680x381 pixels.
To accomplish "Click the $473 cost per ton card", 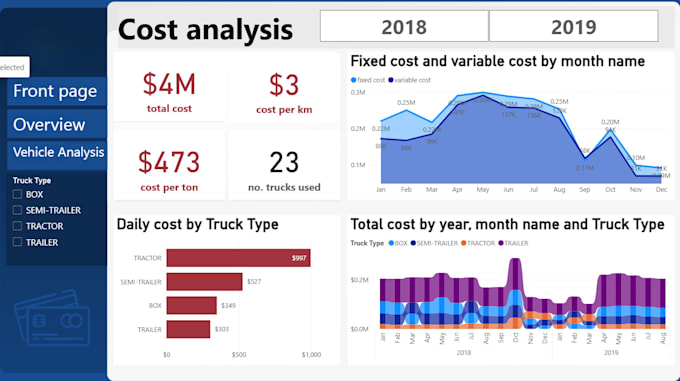I will point(169,165).
